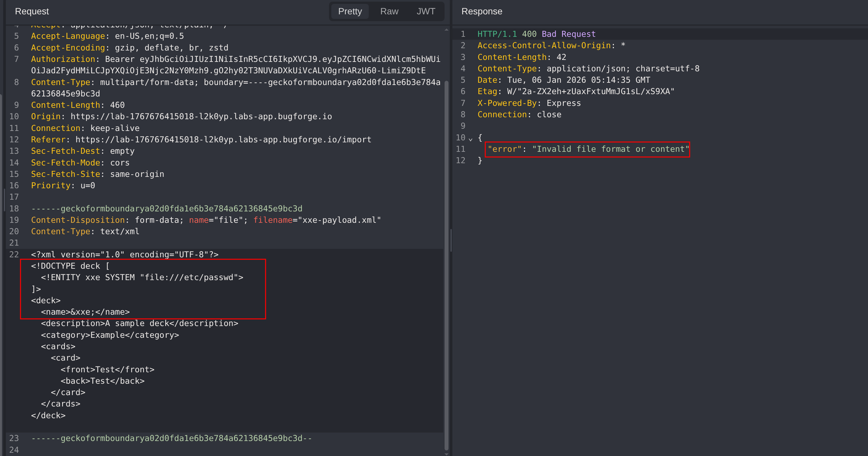Click the closing multipart boundary line 23
Screen dimensions: 868x456
pos(172,438)
